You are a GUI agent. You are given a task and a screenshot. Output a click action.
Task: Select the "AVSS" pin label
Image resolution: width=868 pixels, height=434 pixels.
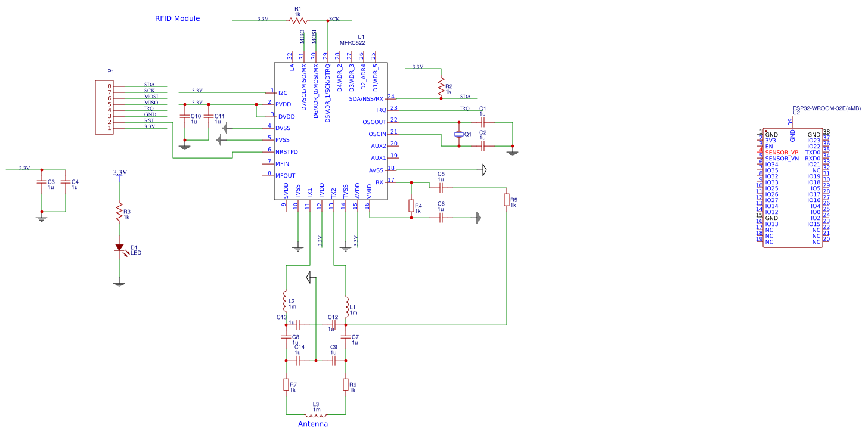point(376,170)
